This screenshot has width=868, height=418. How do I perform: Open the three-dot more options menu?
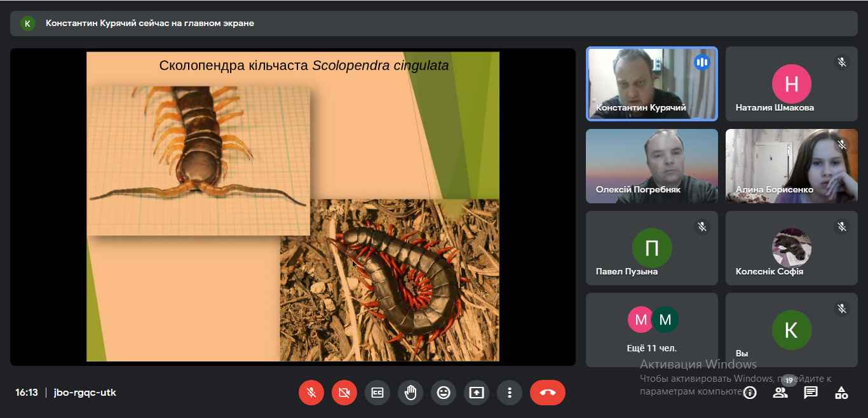[509, 393]
